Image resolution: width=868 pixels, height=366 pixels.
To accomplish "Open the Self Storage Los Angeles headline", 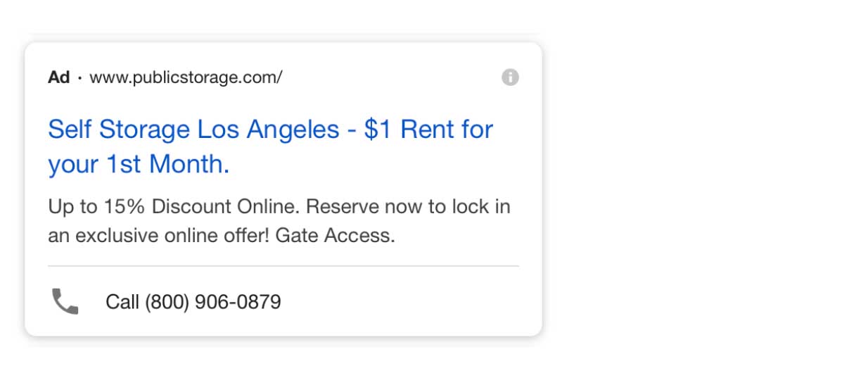I will (x=271, y=146).
